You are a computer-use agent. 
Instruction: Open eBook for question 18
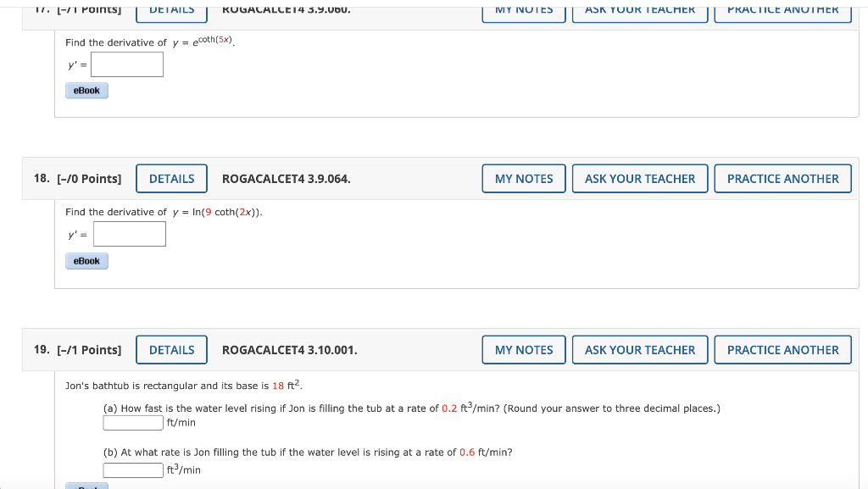[x=87, y=261]
